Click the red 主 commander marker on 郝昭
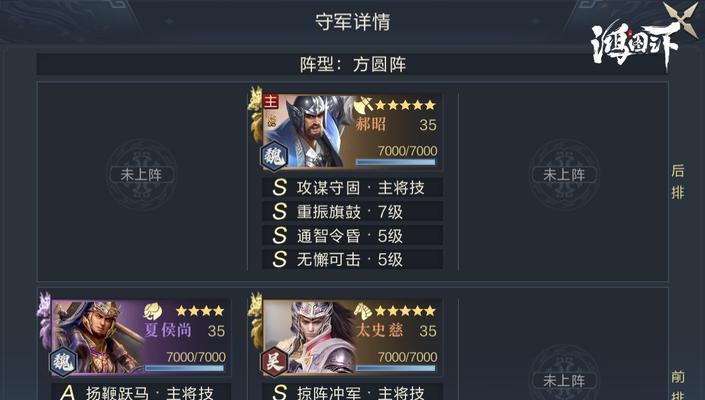The image size is (705, 400). click(271, 102)
